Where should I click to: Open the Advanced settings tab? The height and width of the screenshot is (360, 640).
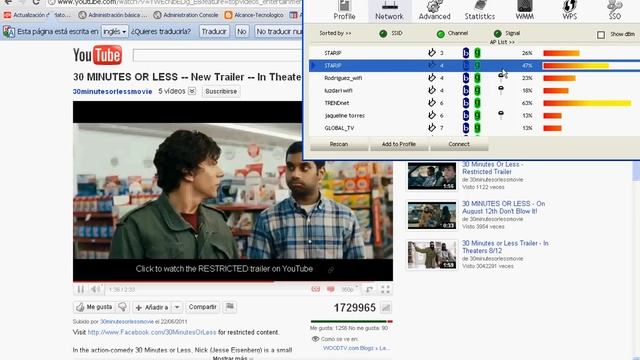tap(434, 11)
